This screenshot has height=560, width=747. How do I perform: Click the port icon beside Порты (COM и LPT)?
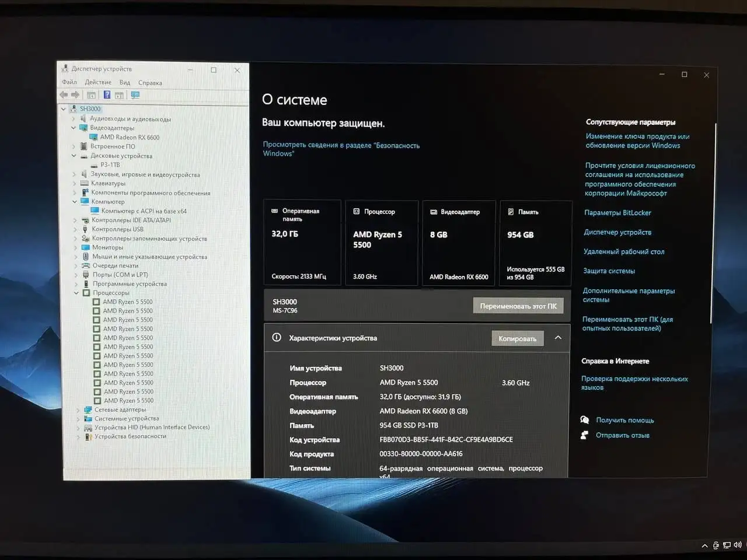pyautogui.click(x=86, y=275)
